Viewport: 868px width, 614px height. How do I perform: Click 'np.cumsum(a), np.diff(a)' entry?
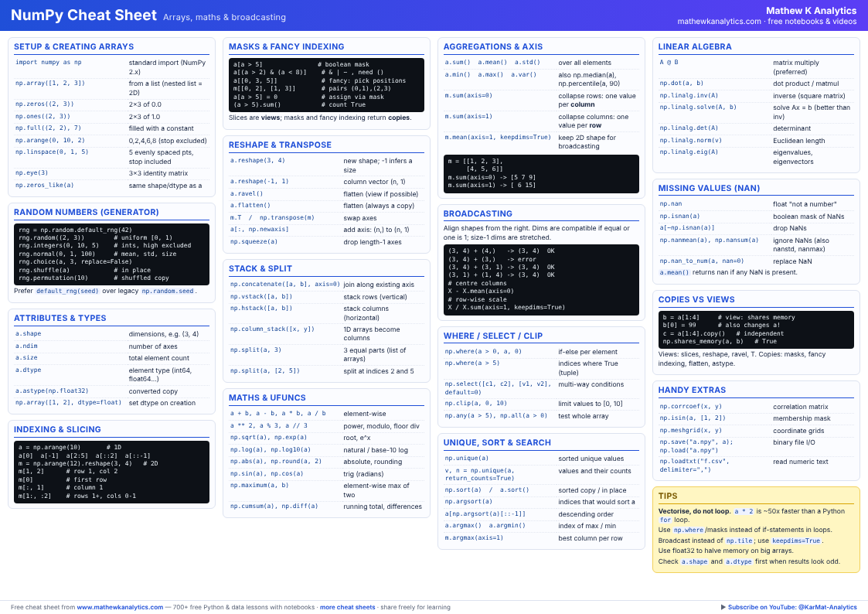click(x=274, y=506)
